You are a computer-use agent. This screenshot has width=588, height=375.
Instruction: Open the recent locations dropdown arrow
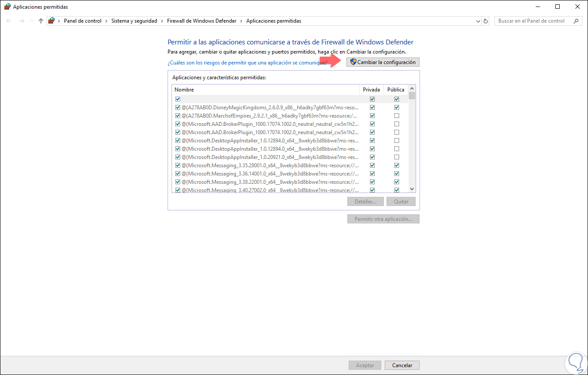click(x=31, y=21)
